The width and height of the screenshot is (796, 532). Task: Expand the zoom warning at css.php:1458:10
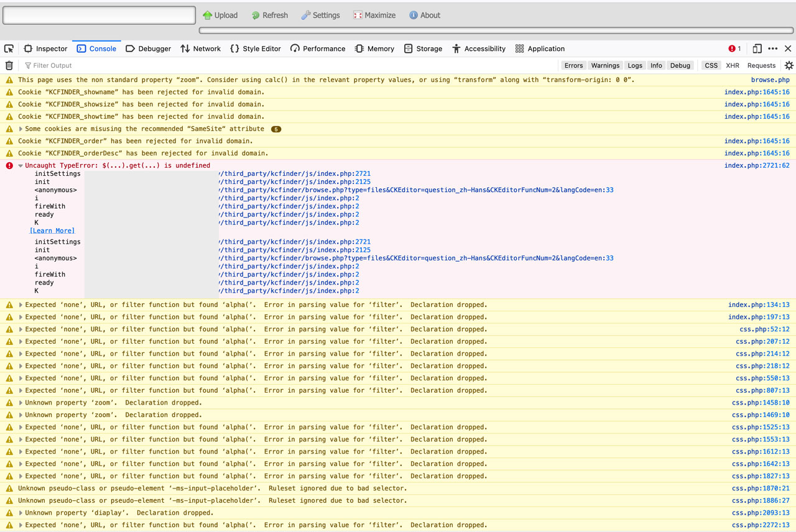(21, 403)
